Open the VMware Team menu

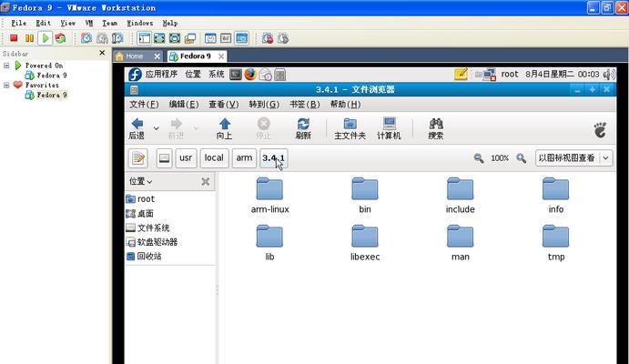click(x=109, y=23)
